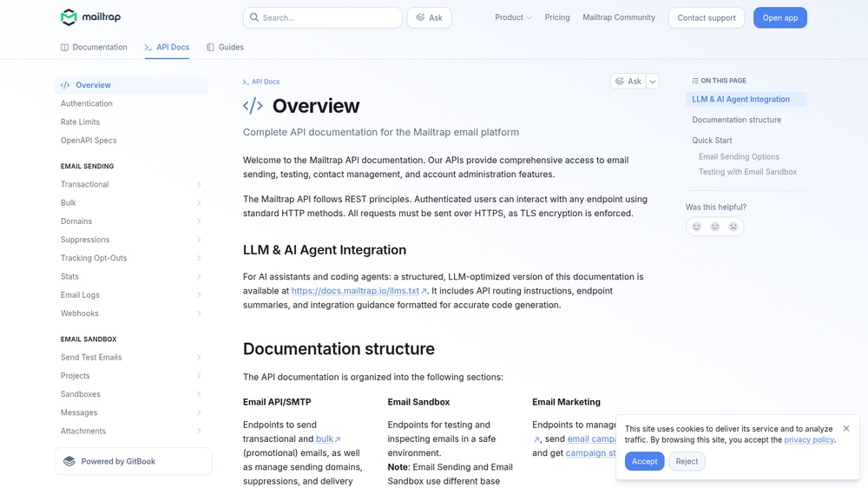Image resolution: width=868 pixels, height=488 pixels.
Task: Select Overview in the sidebar
Action: (x=131, y=85)
